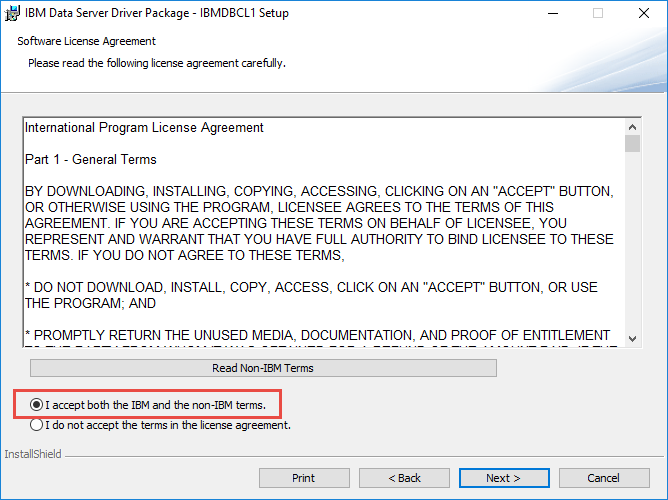668x500 pixels.
Task: Close the setup dialog with X
Action: click(x=644, y=14)
